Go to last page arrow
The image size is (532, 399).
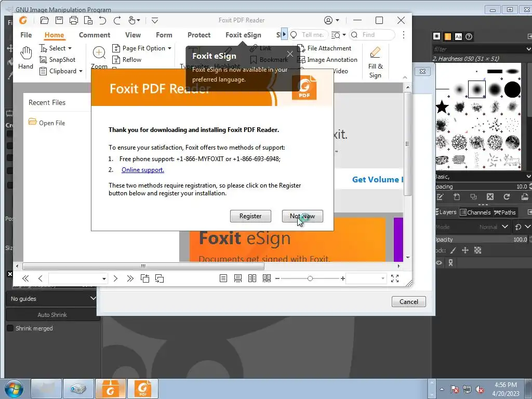(x=130, y=278)
